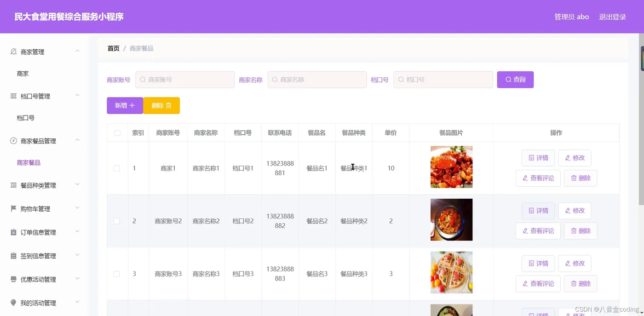Image resolution: width=644 pixels, height=316 pixels.
Task: Click the 我的活动管理 bulb icon
Action: [x=13, y=303]
